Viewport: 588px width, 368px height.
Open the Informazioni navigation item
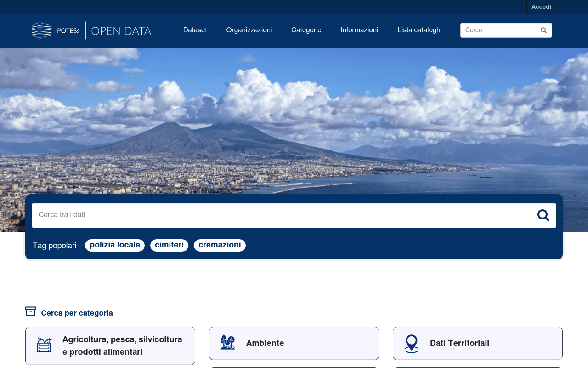click(359, 30)
